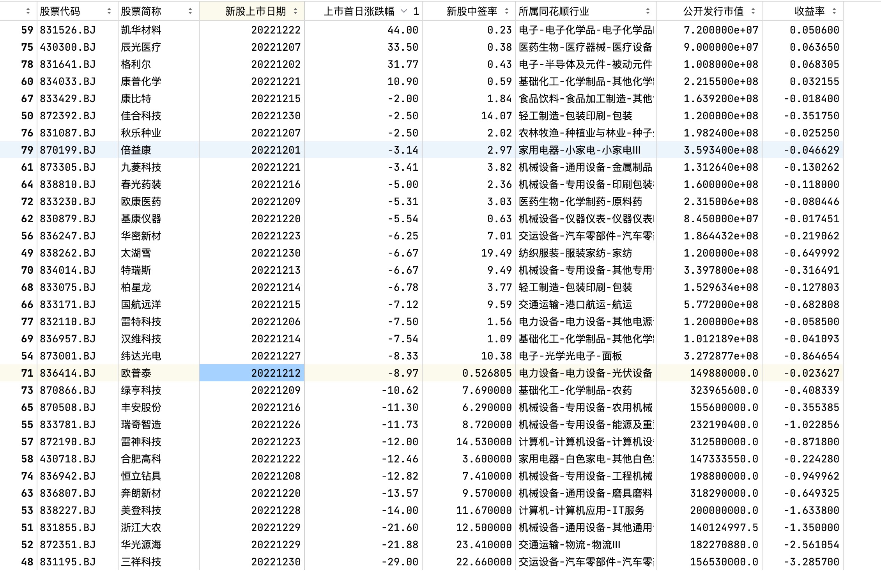Viewport: 881px width, 588px height.
Task: Select row index 79 for 倍益康
Action: coord(27,150)
